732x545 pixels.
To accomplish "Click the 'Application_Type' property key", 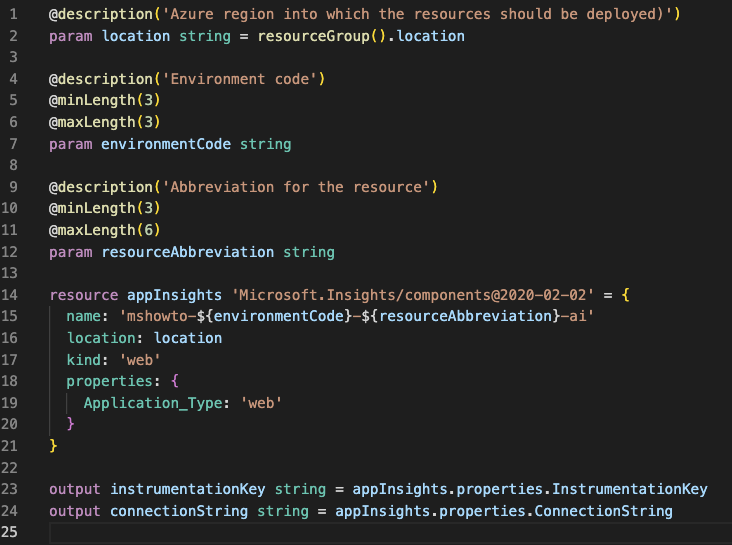I will (153, 403).
